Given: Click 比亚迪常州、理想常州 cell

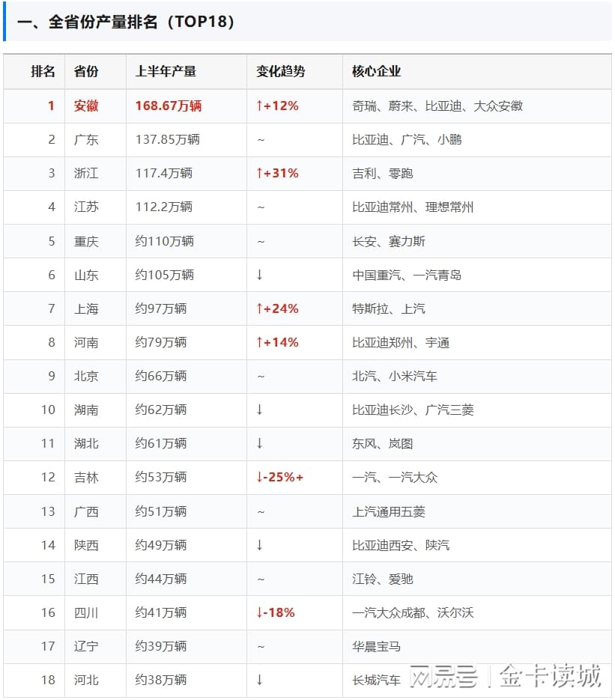Looking at the screenshot, I should pos(413,207).
